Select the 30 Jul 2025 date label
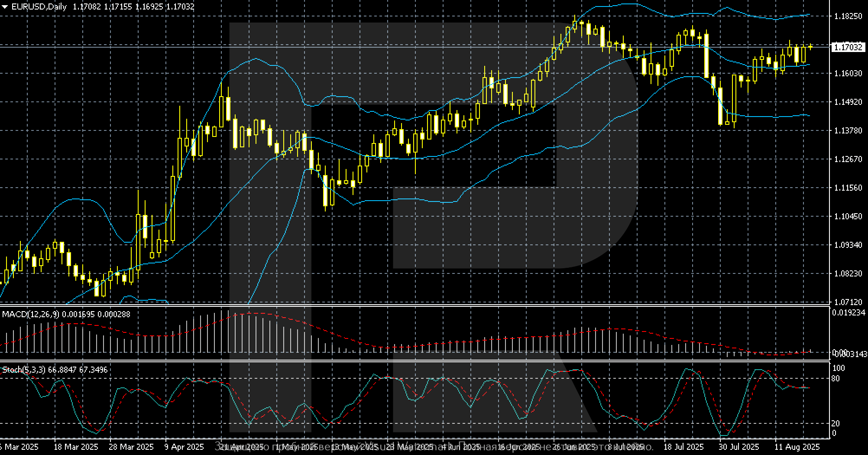 (739, 447)
